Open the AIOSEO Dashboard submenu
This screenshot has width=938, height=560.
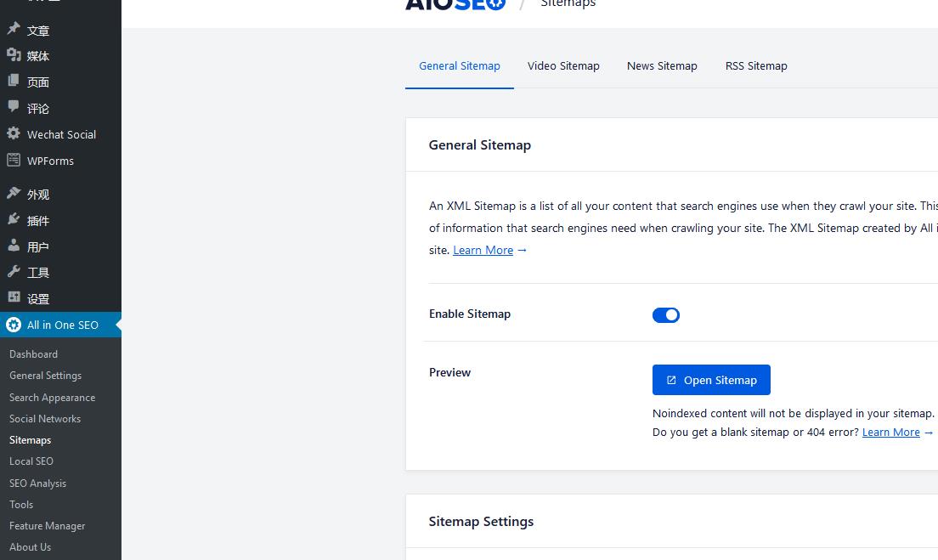pos(33,354)
